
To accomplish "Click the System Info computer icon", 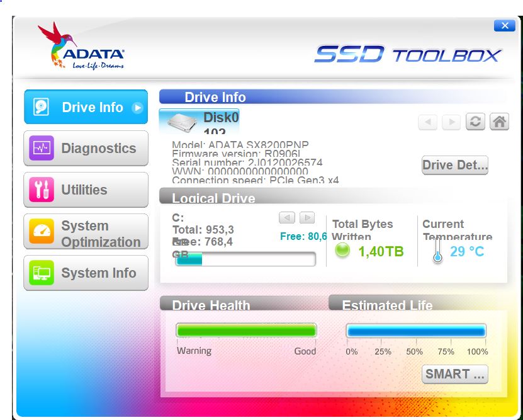I will (42, 273).
